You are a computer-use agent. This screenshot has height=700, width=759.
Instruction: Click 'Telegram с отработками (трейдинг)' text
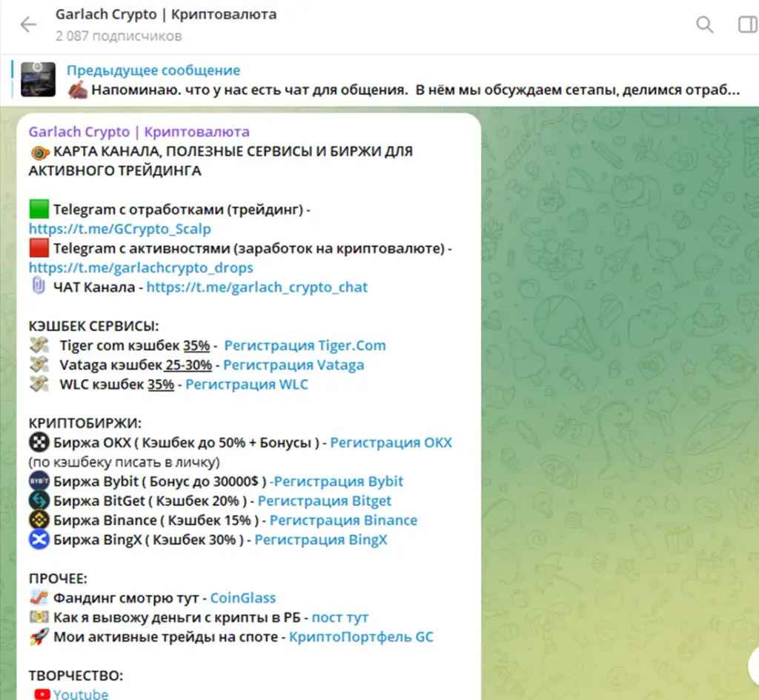178,210
